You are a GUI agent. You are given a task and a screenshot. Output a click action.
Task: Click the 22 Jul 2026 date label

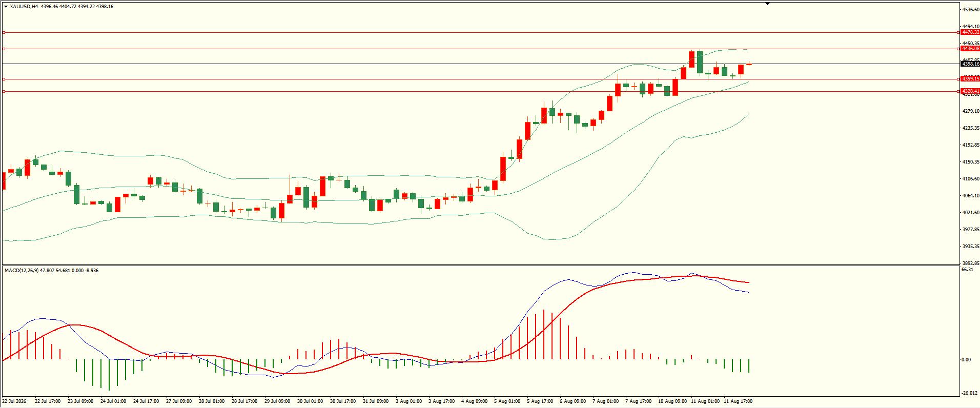pos(14,401)
